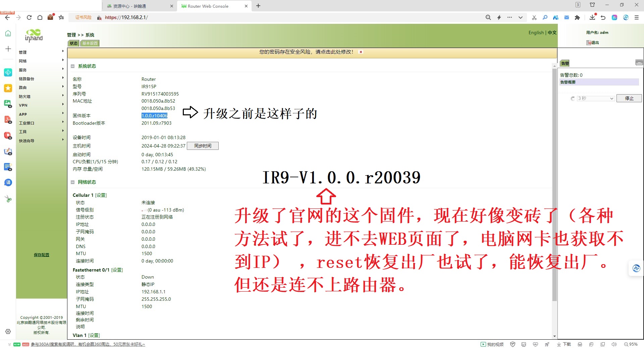Open the PDF tool in the sidebar
Image resolution: width=644 pixels, height=348 pixels.
[x=8, y=120]
